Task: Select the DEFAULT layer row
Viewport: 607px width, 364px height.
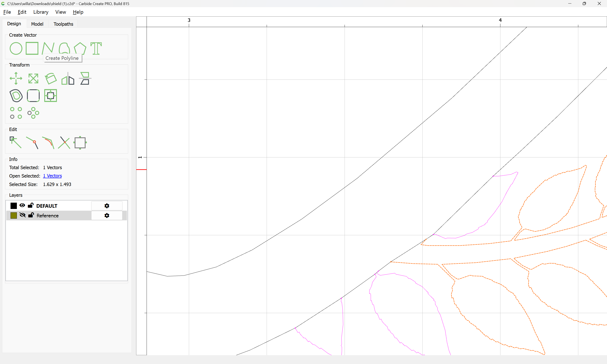Action: click(x=66, y=206)
